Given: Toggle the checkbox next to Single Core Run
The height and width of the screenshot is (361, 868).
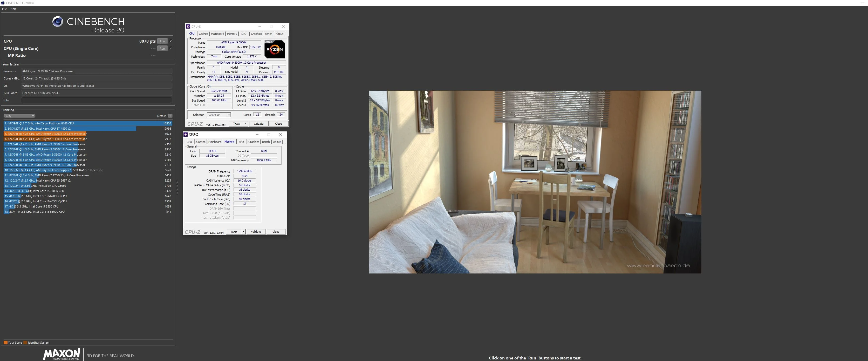Looking at the screenshot, I should click(171, 48).
